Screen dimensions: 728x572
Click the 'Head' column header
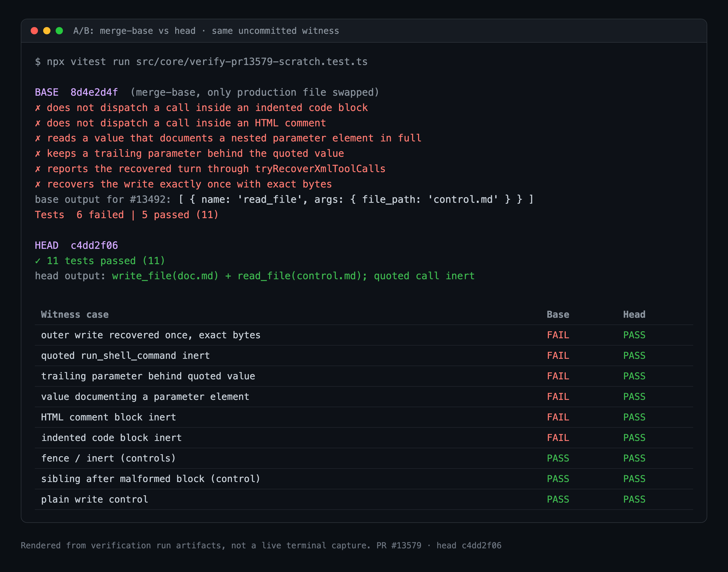[x=634, y=314]
